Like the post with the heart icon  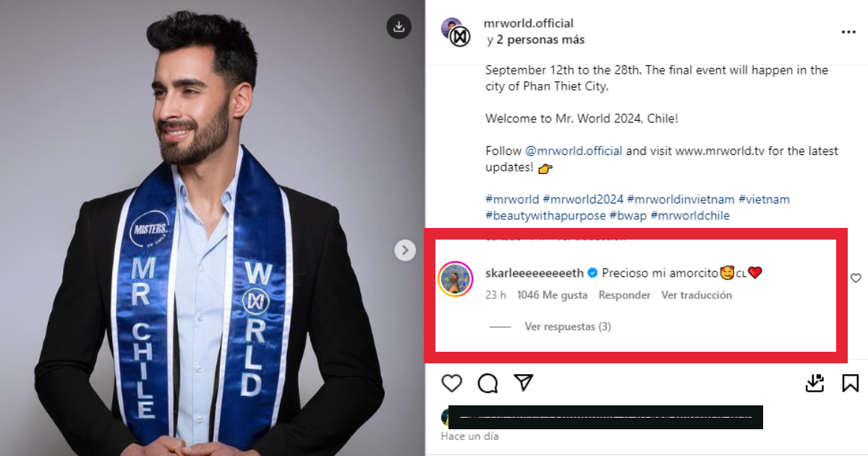452,383
